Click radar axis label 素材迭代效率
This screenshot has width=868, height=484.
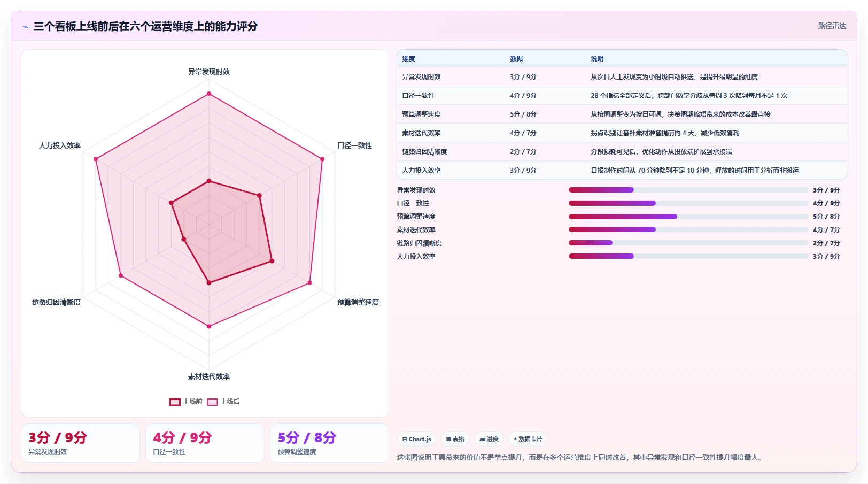point(209,377)
